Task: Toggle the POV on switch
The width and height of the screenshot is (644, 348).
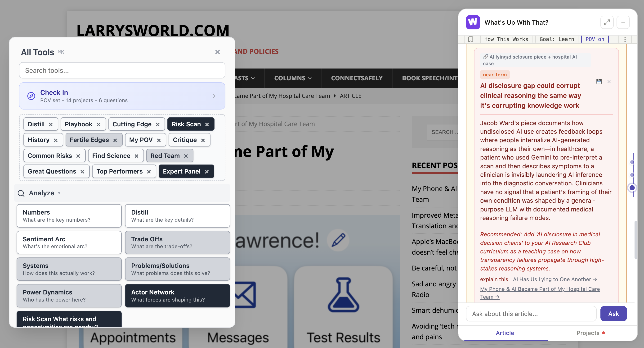Action: click(x=595, y=39)
